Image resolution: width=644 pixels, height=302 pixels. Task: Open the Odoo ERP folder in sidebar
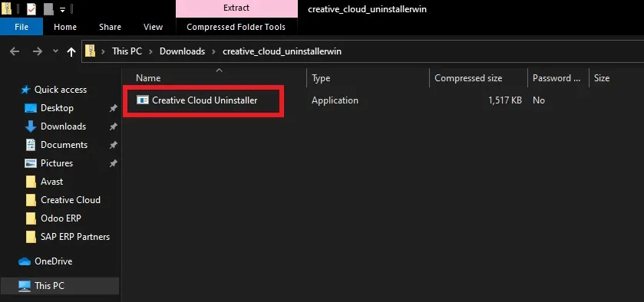coord(61,218)
